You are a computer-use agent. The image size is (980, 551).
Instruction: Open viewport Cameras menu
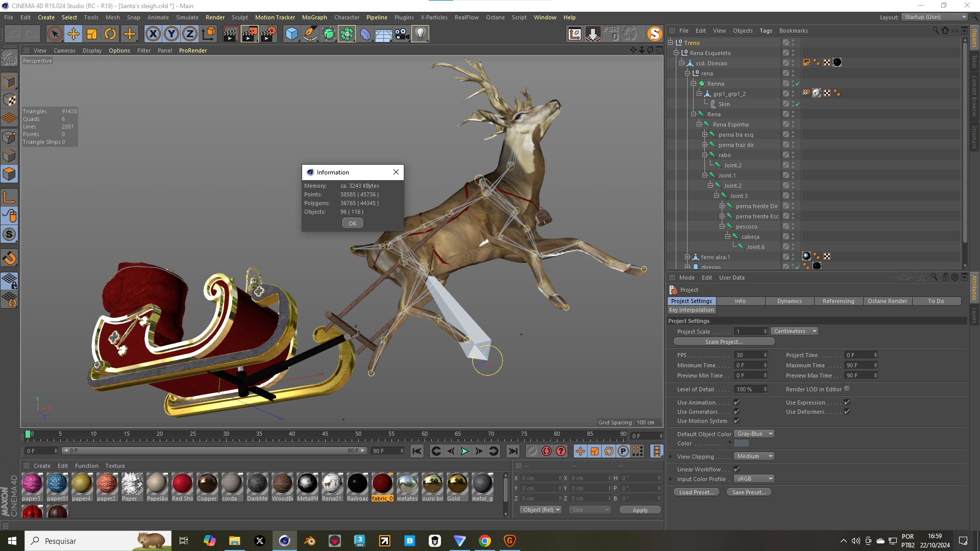64,51
